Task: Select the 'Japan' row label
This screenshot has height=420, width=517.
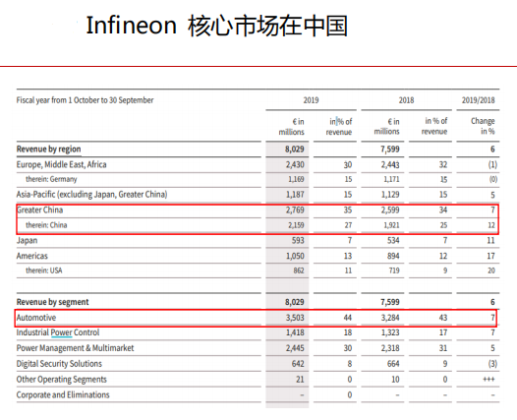Action: tap(27, 240)
